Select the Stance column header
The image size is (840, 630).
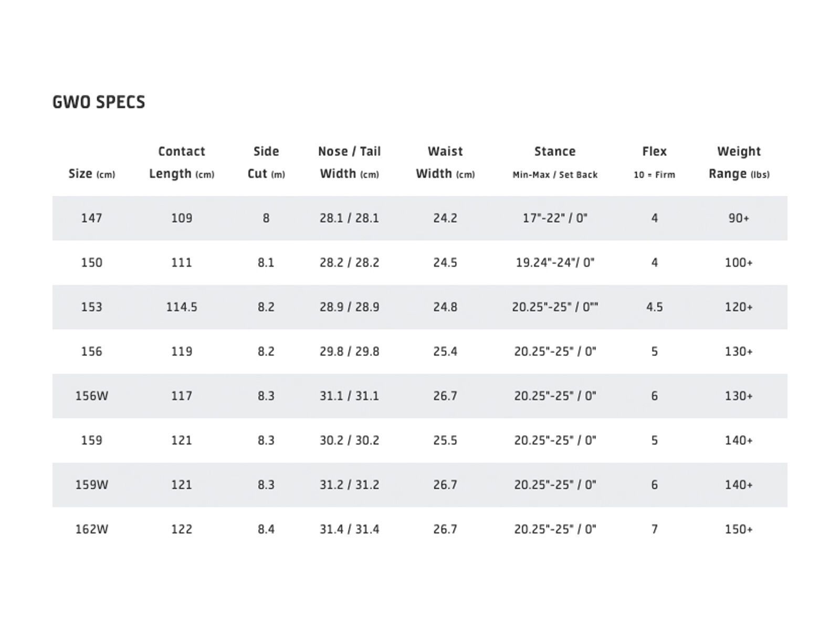tap(555, 162)
